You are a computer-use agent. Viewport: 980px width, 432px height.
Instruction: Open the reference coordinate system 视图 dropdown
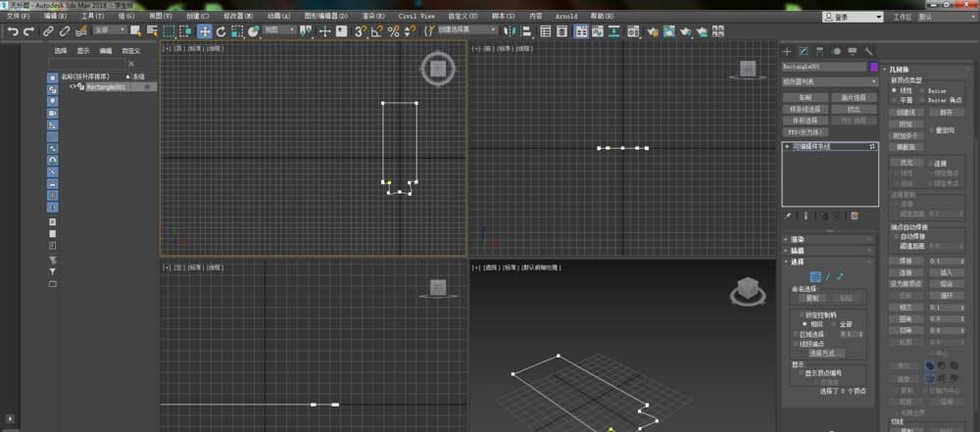278,30
